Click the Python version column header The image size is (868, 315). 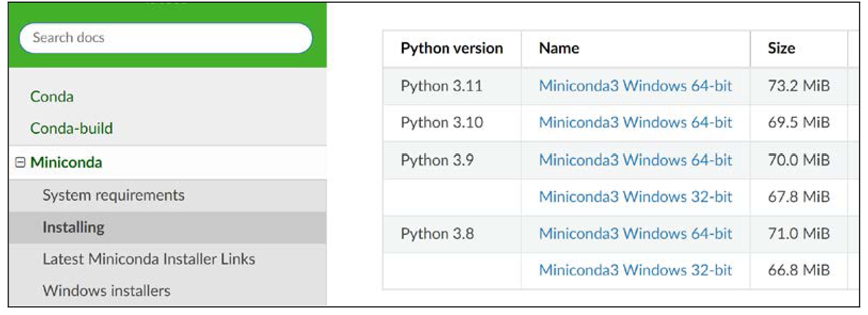coord(452,49)
